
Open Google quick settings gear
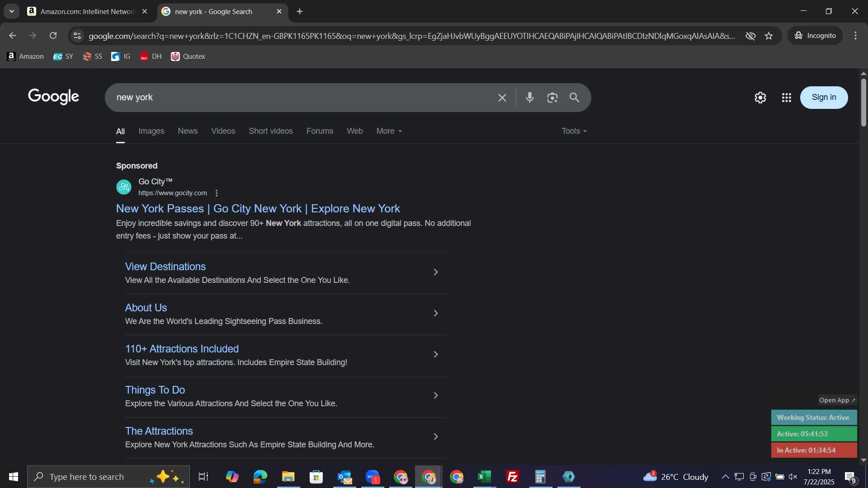[x=760, y=98]
